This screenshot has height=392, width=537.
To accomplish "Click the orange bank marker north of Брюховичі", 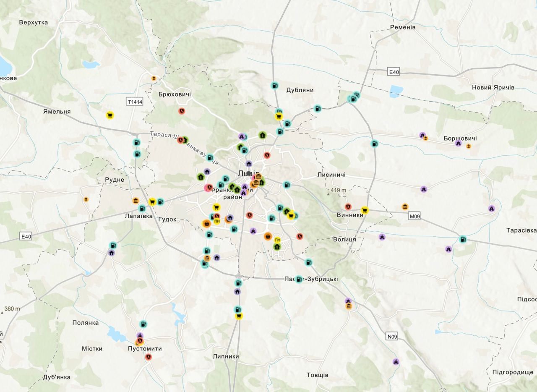I will point(154,78).
